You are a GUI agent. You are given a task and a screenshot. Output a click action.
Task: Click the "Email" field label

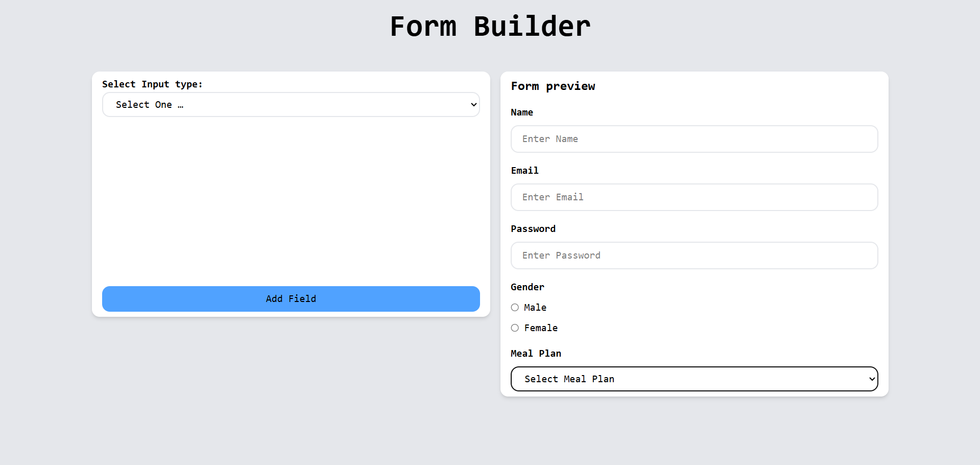pos(524,171)
